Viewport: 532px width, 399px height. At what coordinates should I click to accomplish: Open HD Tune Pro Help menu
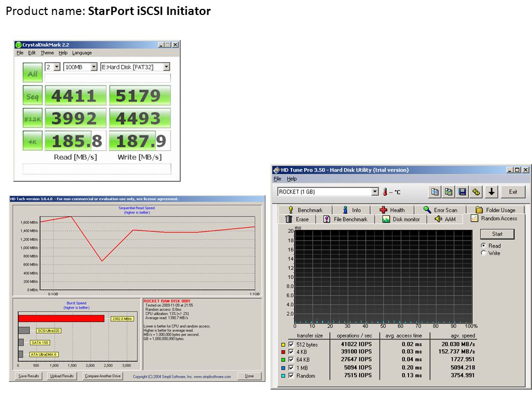coord(291,179)
